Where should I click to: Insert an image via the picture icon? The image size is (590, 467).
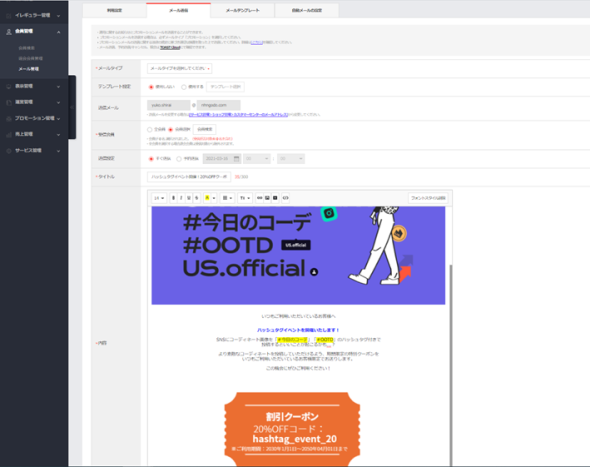pos(267,198)
